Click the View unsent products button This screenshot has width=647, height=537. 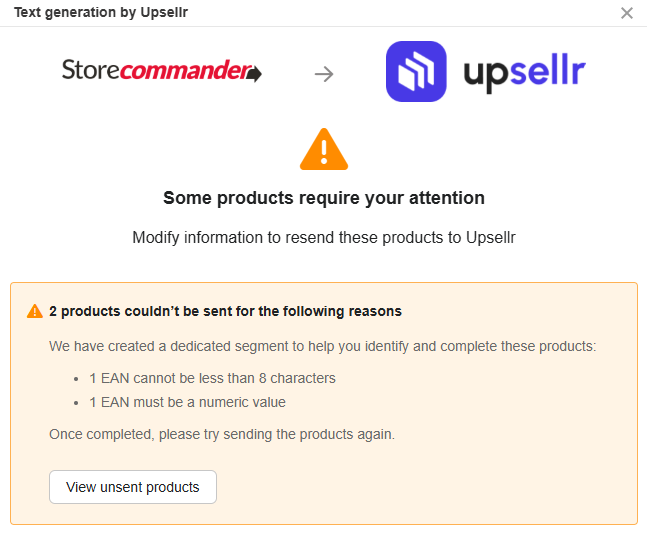[133, 487]
